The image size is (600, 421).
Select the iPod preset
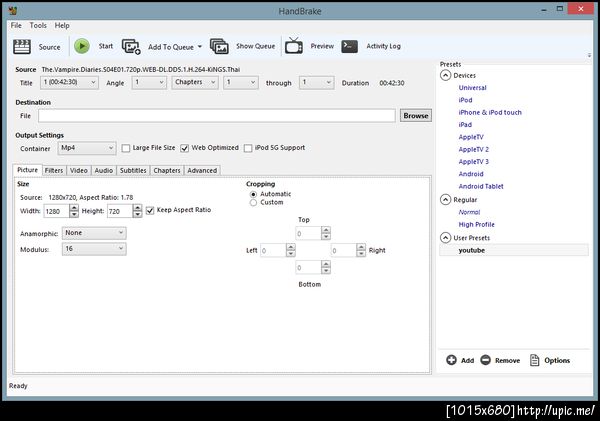465,100
